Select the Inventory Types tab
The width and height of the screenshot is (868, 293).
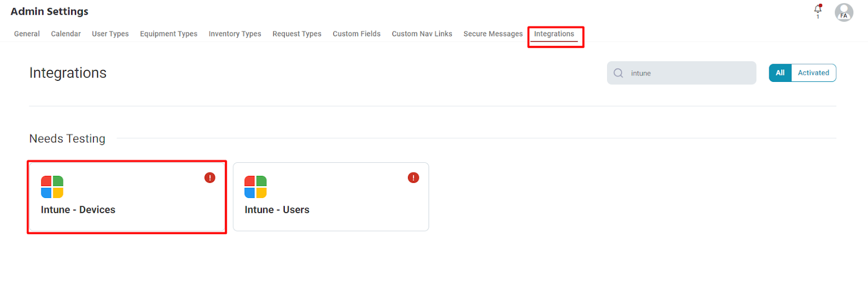[x=235, y=34]
